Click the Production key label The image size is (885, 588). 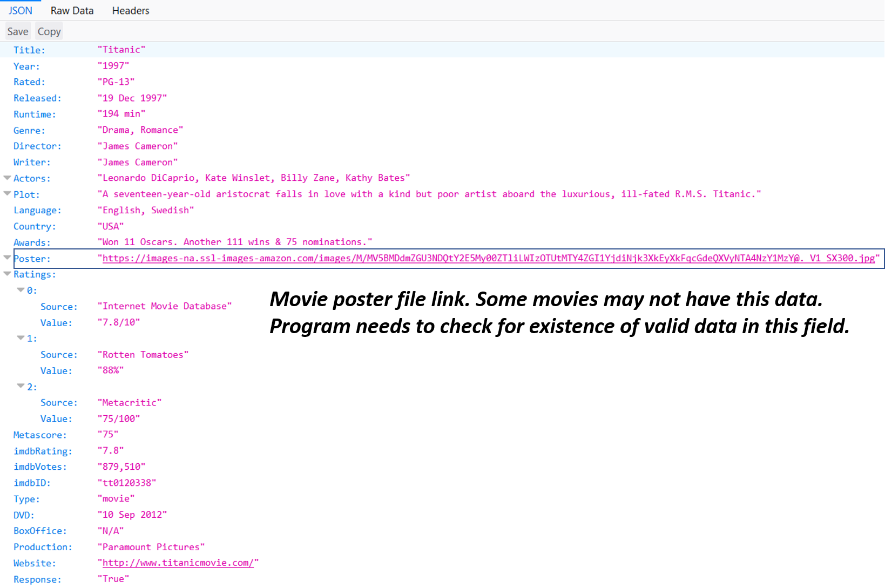click(43, 548)
